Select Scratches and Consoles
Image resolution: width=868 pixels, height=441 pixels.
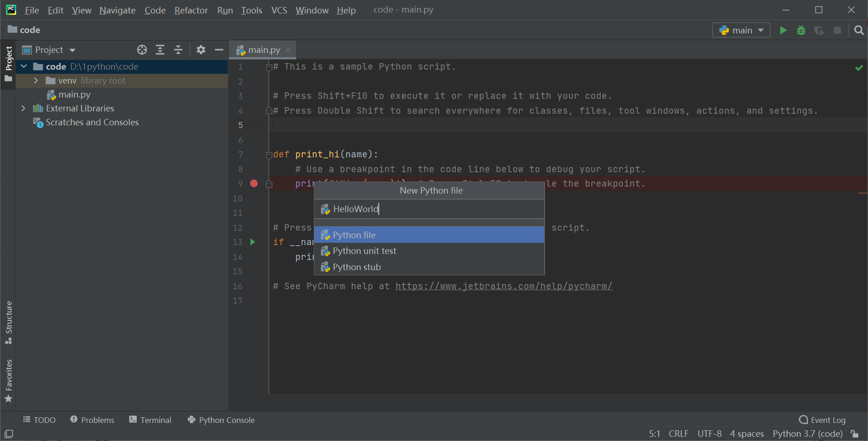92,122
